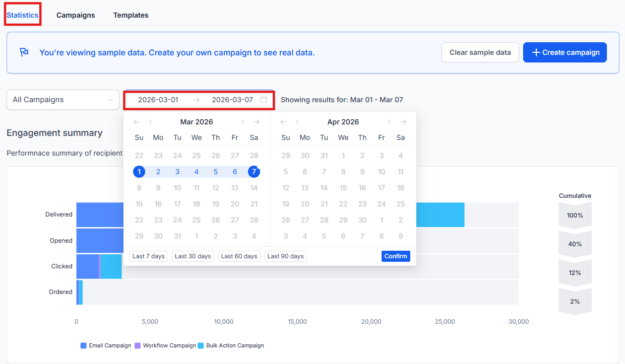This screenshot has height=364, width=625.
Task: Click calendar icon in date range field
Action: [x=264, y=100]
